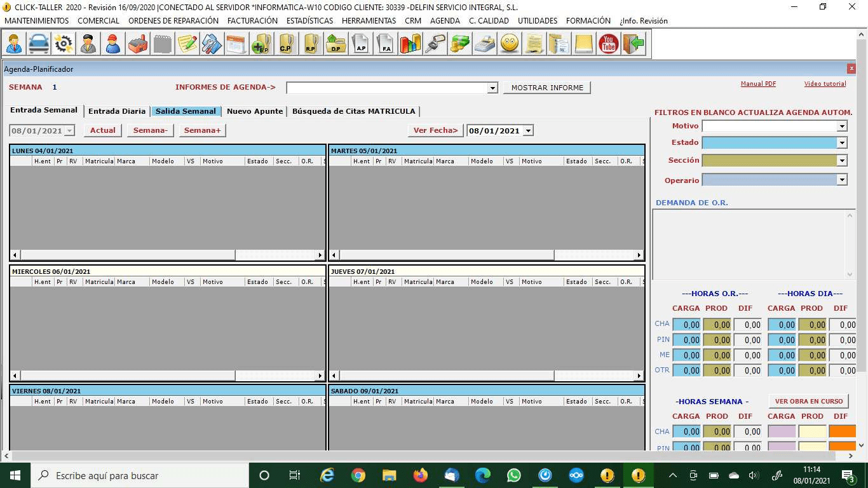Switch to the Entrada Diaria tab
The height and width of the screenshot is (488, 868).
pyautogui.click(x=117, y=111)
